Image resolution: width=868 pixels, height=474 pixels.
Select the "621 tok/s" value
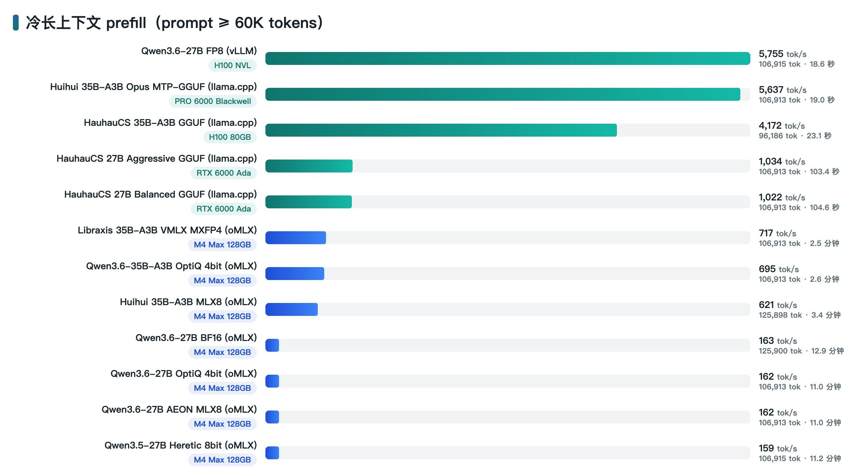point(778,305)
